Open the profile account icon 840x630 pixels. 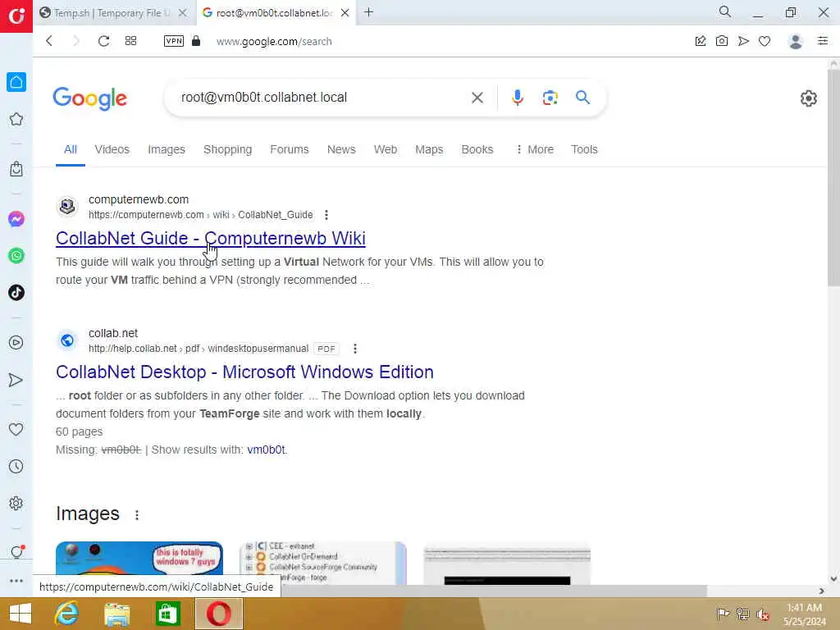pyautogui.click(x=796, y=41)
